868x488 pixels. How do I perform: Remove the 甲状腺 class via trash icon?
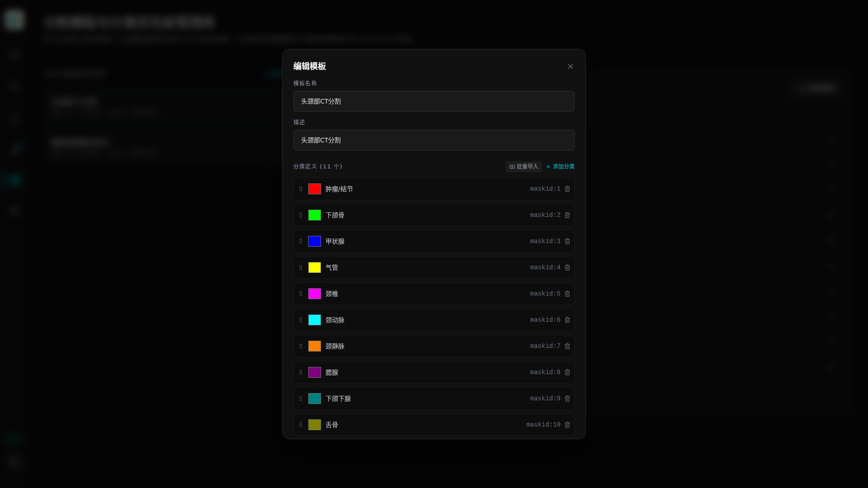pyautogui.click(x=567, y=241)
